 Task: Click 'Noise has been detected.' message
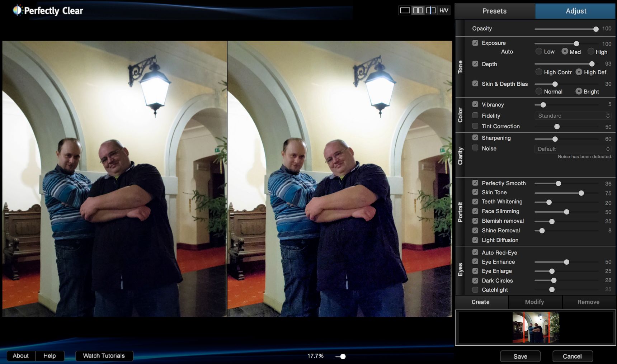(x=585, y=157)
